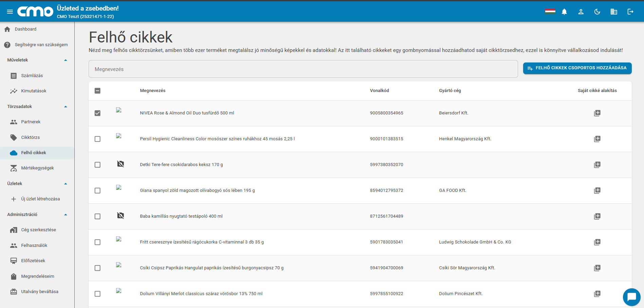Add Csíki Csipsz Paprikás to own items

coord(597,268)
